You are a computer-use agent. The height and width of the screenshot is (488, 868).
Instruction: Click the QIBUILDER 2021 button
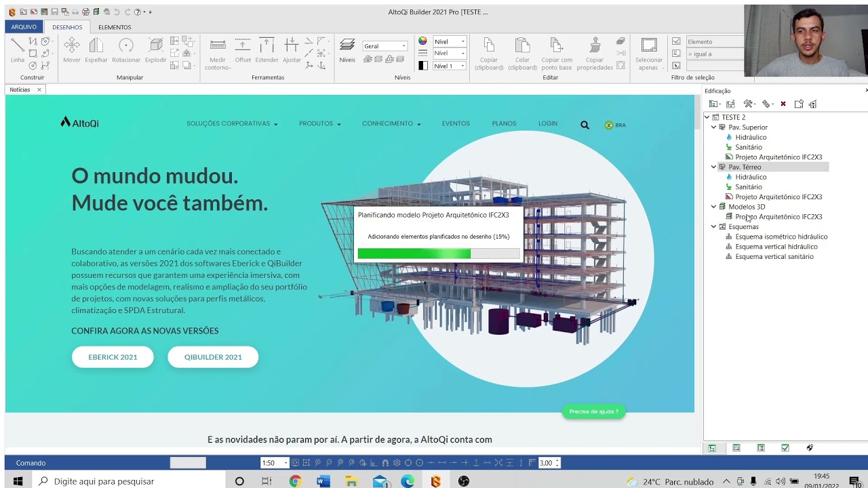(x=213, y=357)
